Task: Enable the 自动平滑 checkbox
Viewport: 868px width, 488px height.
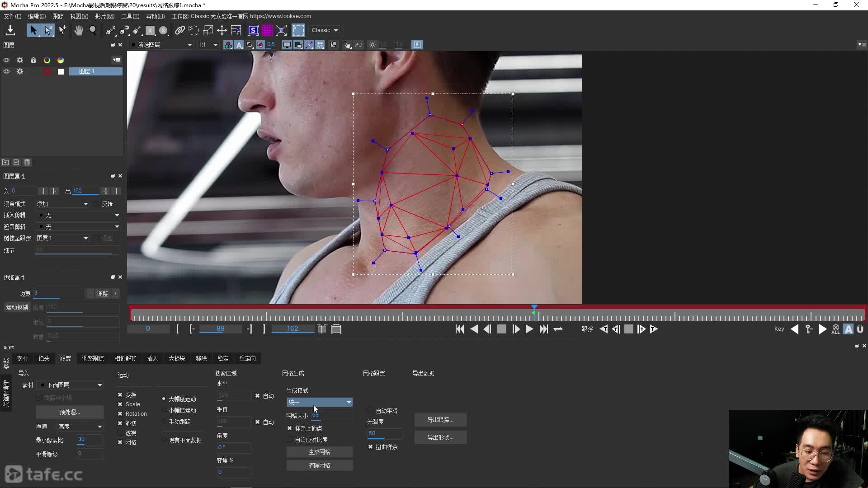Action: click(x=371, y=411)
